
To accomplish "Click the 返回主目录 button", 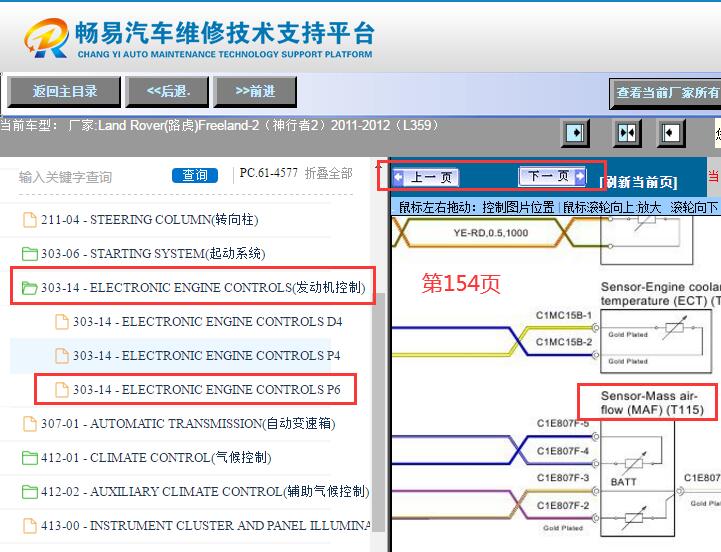I will 64,92.
